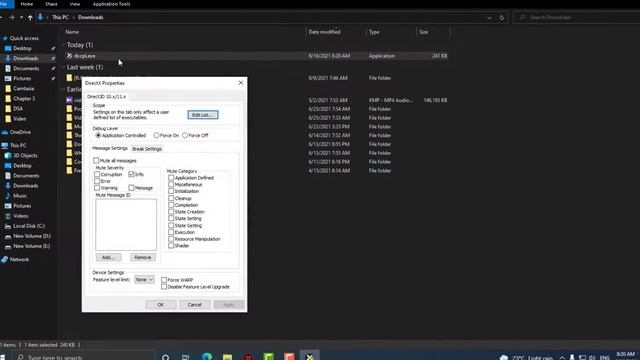Check Application Defined mute category
This screenshot has width=640, height=360.
coord(171,178)
